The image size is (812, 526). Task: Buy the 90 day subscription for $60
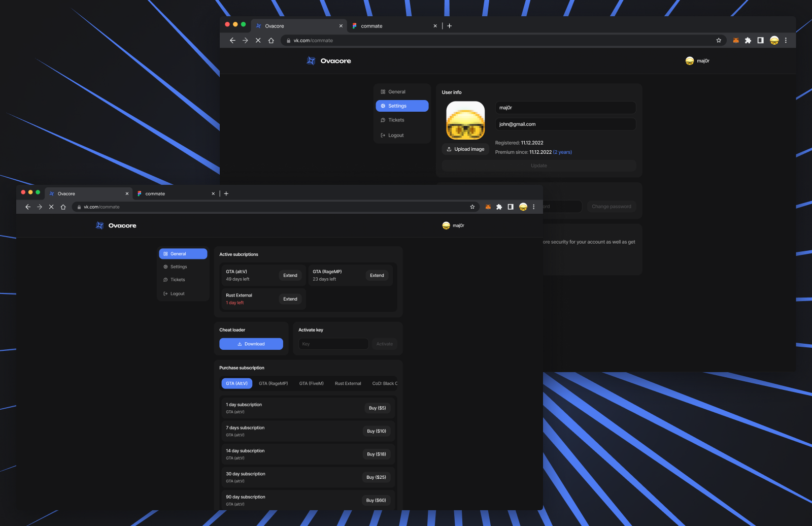(x=377, y=501)
